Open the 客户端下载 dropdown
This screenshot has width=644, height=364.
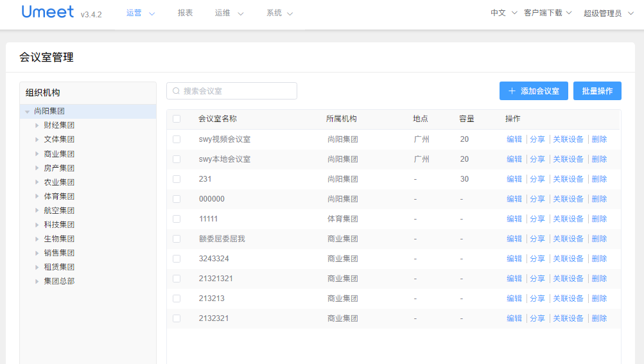pyautogui.click(x=547, y=13)
